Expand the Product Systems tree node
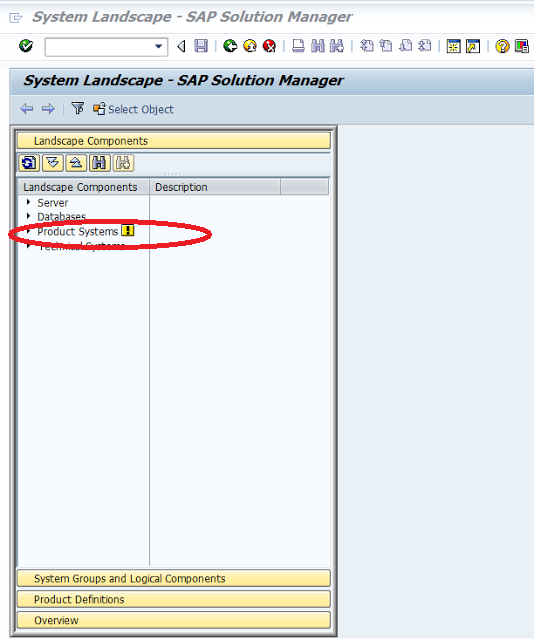Image resolution: width=534 pixels, height=640 pixels. (x=28, y=231)
